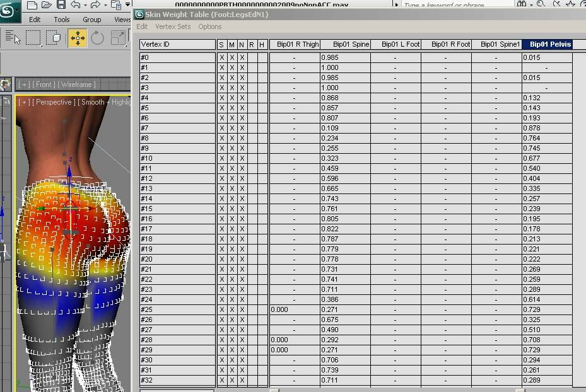Open the [+] menu of the Front viewport
Viewport: 586px width, 392px height.
point(24,84)
